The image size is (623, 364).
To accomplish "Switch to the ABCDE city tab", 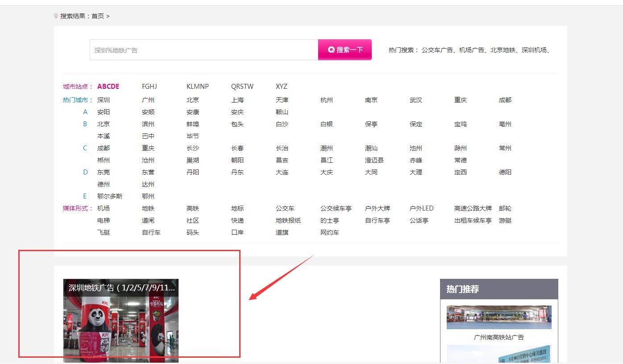I will coord(108,87).
